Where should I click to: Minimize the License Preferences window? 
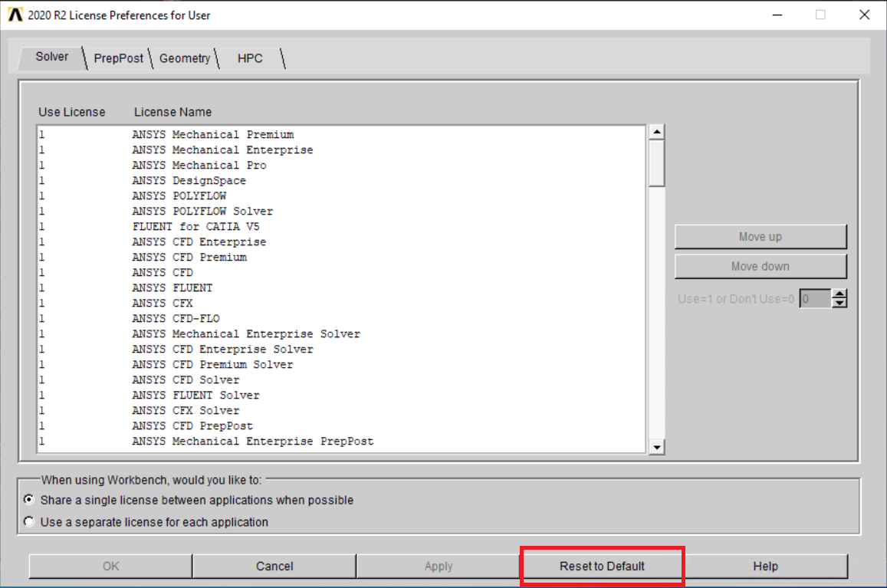777,15
